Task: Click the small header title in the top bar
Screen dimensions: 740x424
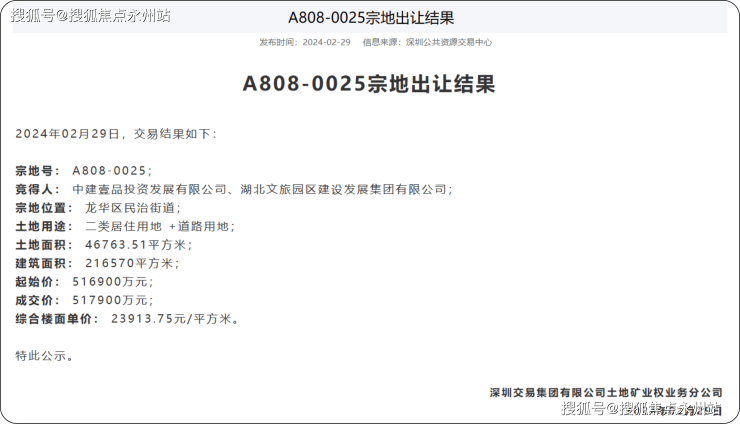Action: (x=369, y=18)
